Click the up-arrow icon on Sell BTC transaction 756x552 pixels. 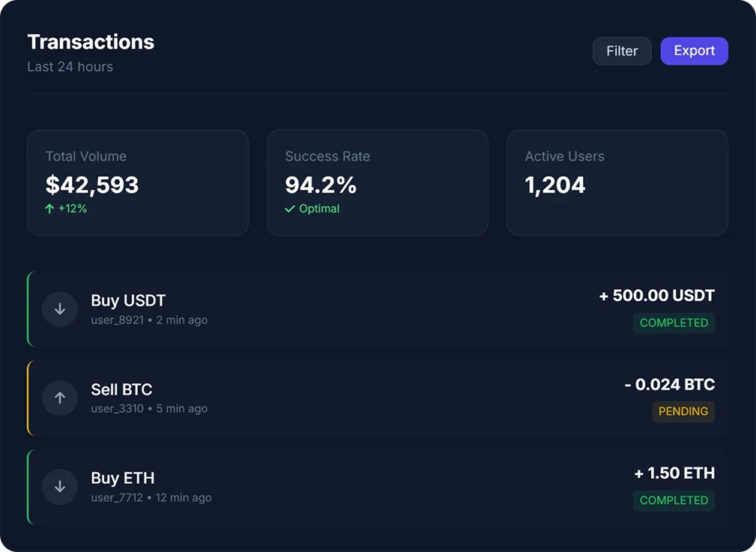click(60, 398)
